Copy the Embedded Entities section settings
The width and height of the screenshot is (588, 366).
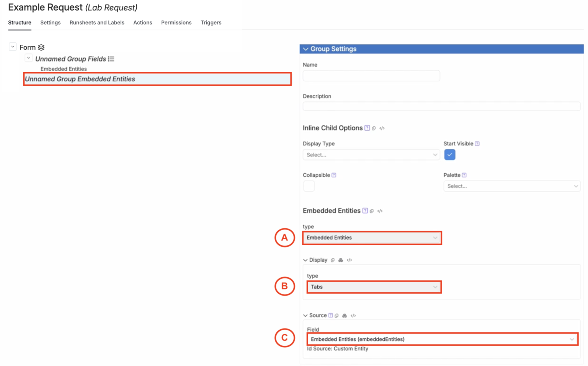pos(372,211)
